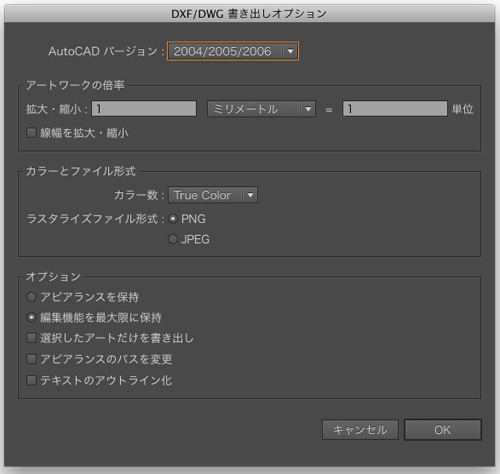Choose 編集機能を最大限に保持 option
The width and height of the screenshot is (500, 474).
(31, 317)
